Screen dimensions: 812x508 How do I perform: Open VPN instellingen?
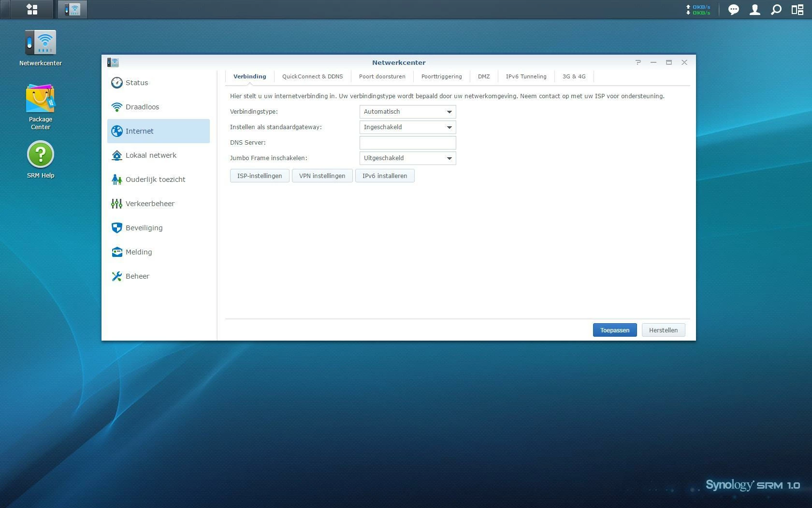tap(322, 176)
